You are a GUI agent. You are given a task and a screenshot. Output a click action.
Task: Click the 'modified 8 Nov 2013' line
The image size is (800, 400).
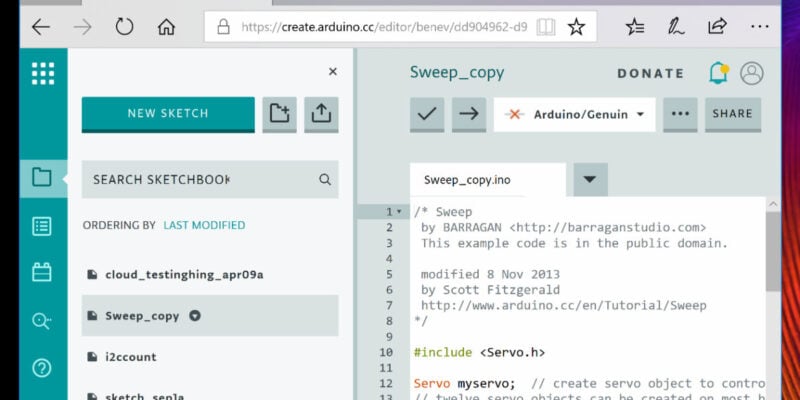490,274
